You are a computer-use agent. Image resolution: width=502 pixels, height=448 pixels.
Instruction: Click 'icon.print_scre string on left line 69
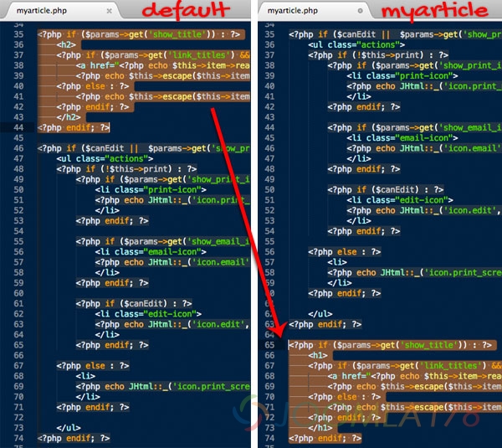212,387
